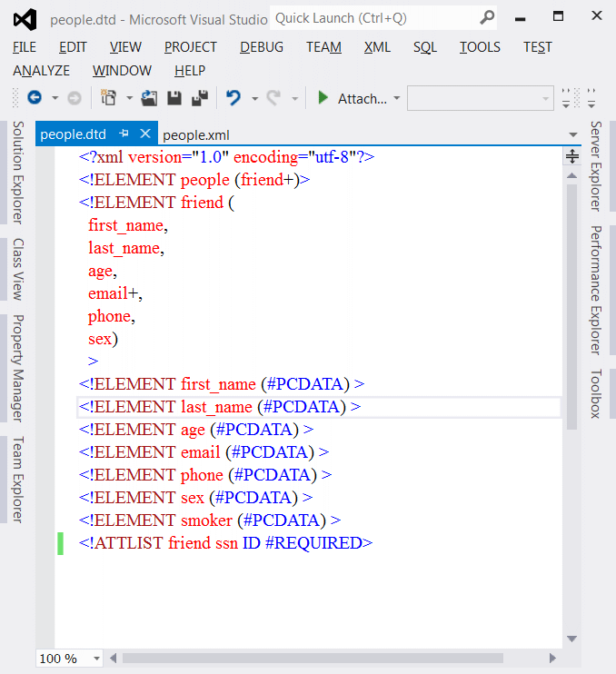Screen dimensions: 616x674
Task: Show the Class View side panel
Action: pyautogui.click(x=17, y=269)
